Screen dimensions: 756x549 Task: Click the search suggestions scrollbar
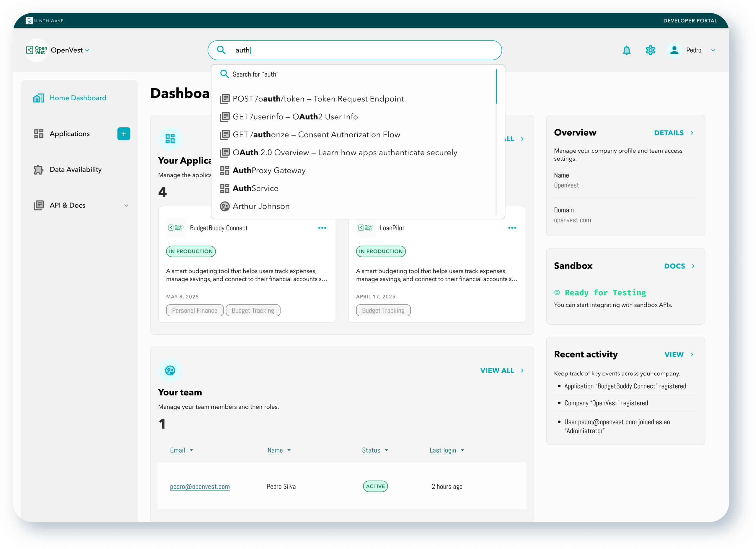pyautogui.click(x=496, y=87)
